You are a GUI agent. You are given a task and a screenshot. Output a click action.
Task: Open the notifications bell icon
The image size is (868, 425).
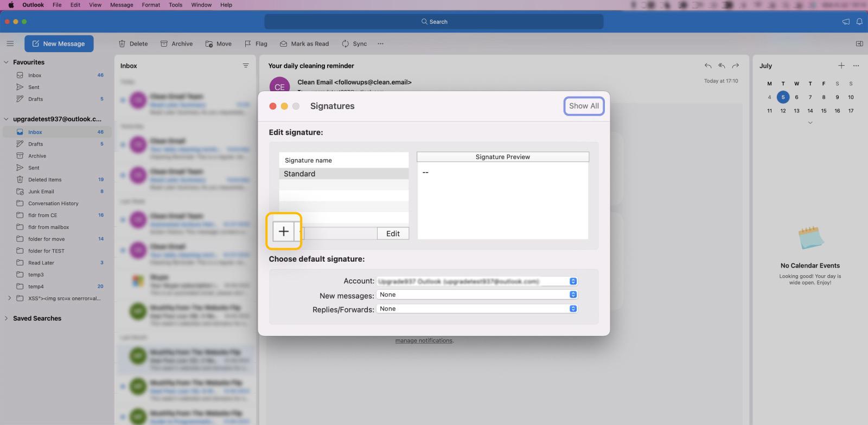[x=859, y=22]
